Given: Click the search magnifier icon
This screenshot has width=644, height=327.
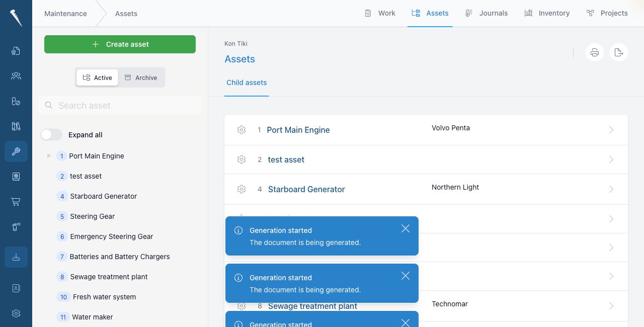Looking at the screenshot, I should coord(49,105).
